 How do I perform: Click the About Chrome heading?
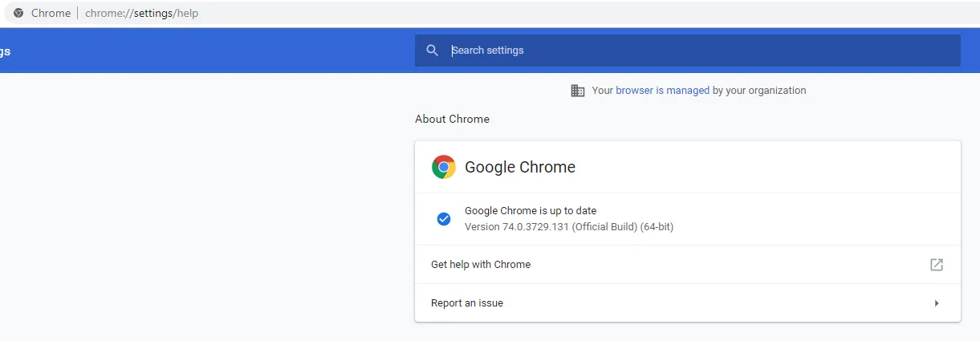coord(452,119)
